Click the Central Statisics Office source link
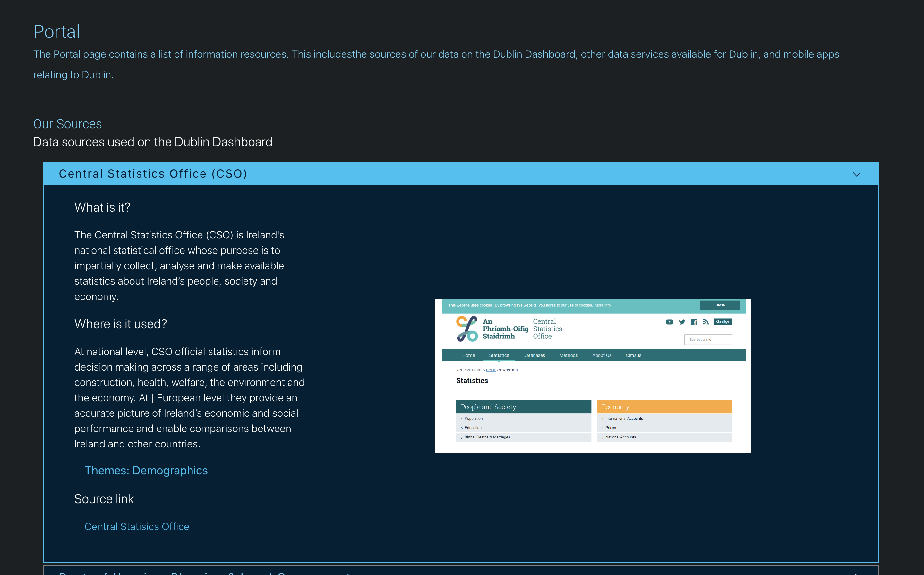Image resolution: width=924 pixels, height=575 pixels. tap(137, 526)
